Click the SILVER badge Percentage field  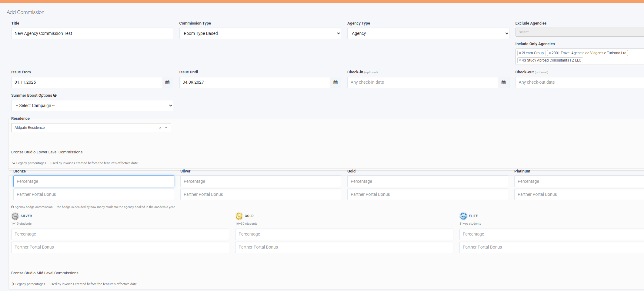(120, 234)
